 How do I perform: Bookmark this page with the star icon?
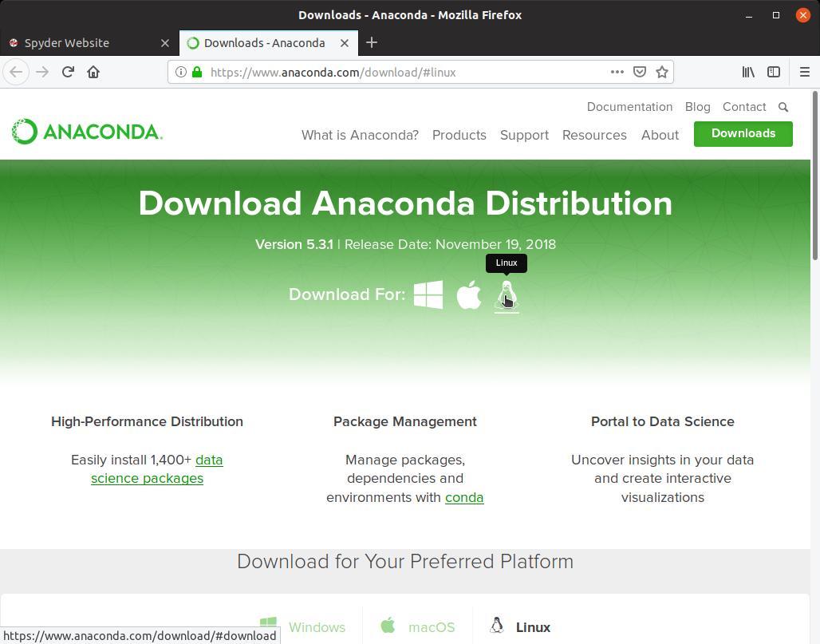[661, 72]
